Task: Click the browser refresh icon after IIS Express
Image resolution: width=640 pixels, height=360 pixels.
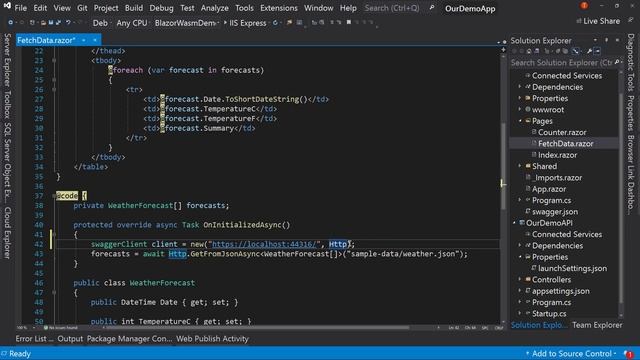Action: click(276, 22)
